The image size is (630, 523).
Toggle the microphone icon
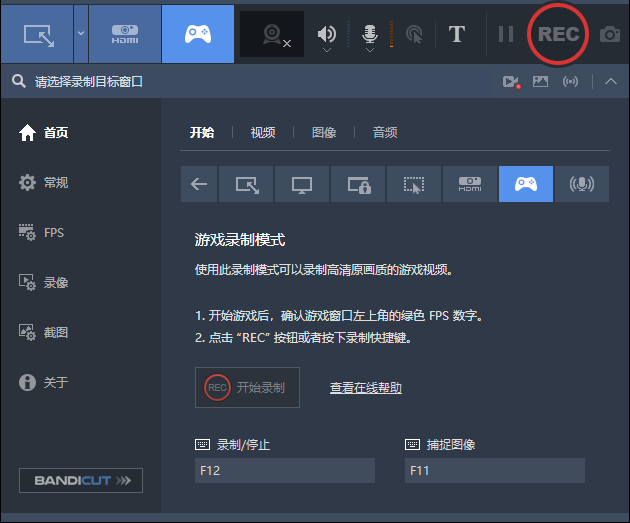tap(370, 33)
